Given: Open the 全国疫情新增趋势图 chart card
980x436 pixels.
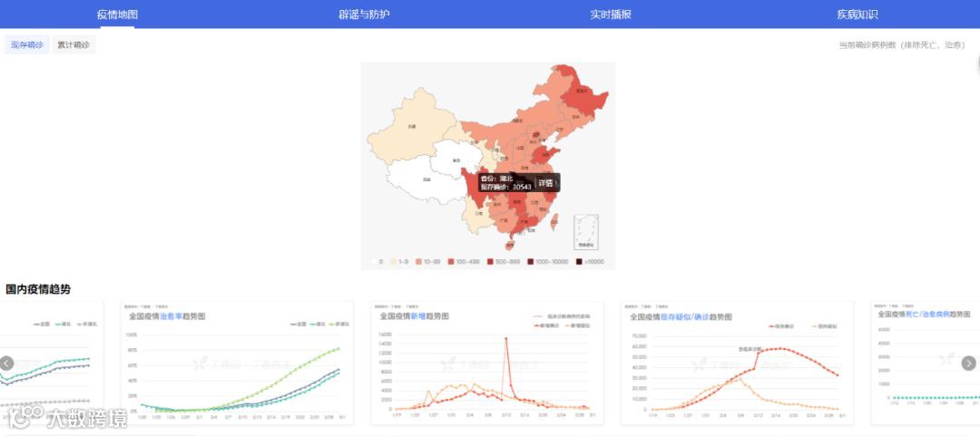Looking at the screenshot, I should click(487, 363).
